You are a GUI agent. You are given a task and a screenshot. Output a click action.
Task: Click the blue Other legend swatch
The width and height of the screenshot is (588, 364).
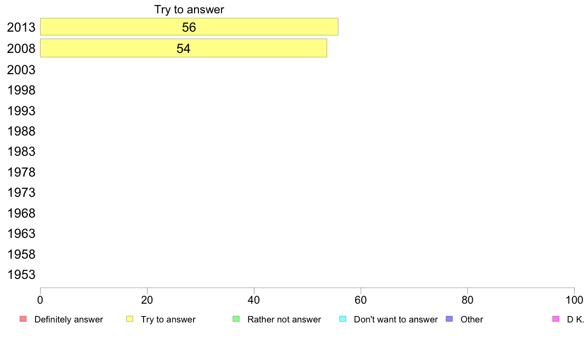[449, 319]
